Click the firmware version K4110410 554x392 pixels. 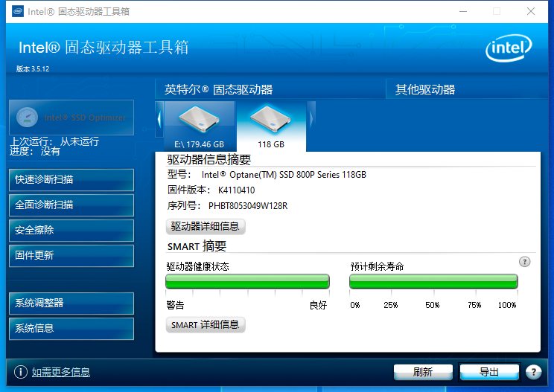(236, 190)
